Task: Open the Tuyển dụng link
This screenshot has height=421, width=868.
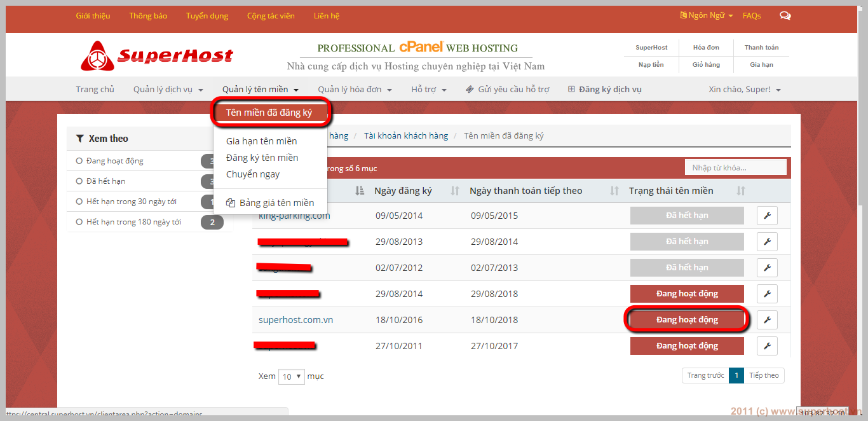Action: pos(207,16)
